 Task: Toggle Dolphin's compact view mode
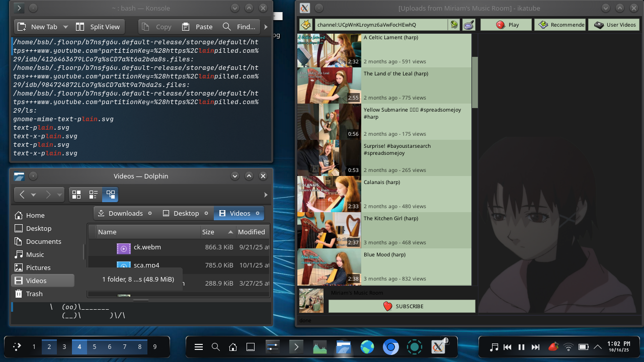(93, 194)
